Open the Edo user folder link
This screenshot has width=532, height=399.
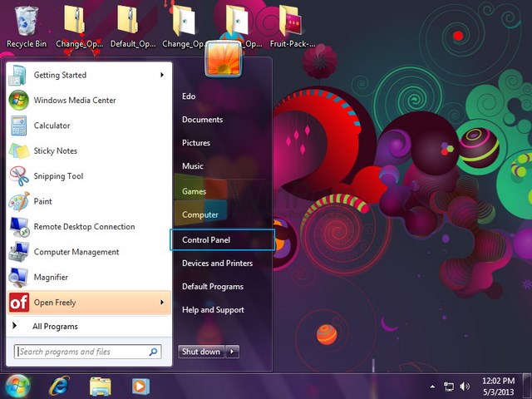tap(189, 96)
